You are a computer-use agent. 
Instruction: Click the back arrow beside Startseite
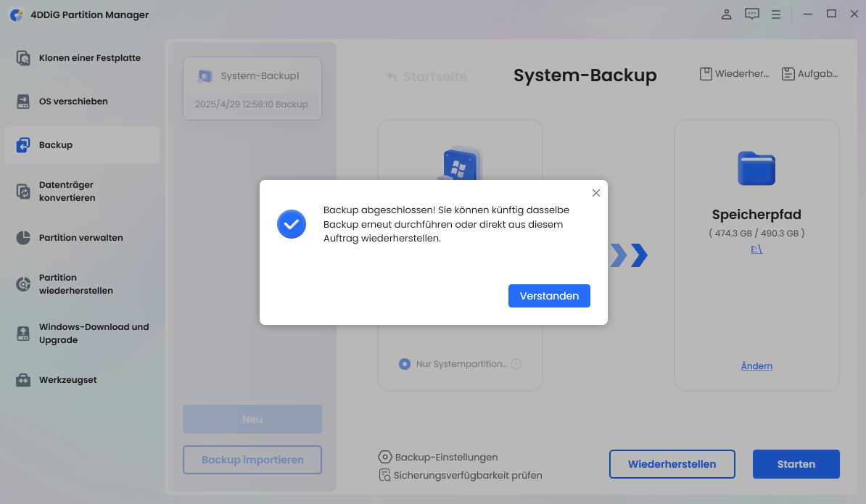(x=392, y=77)
